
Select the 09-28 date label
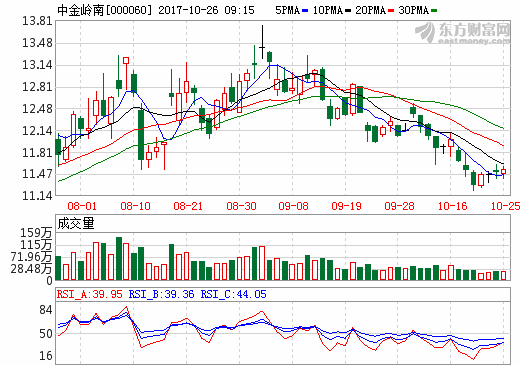pyautogui.click(x=399, y=206)
